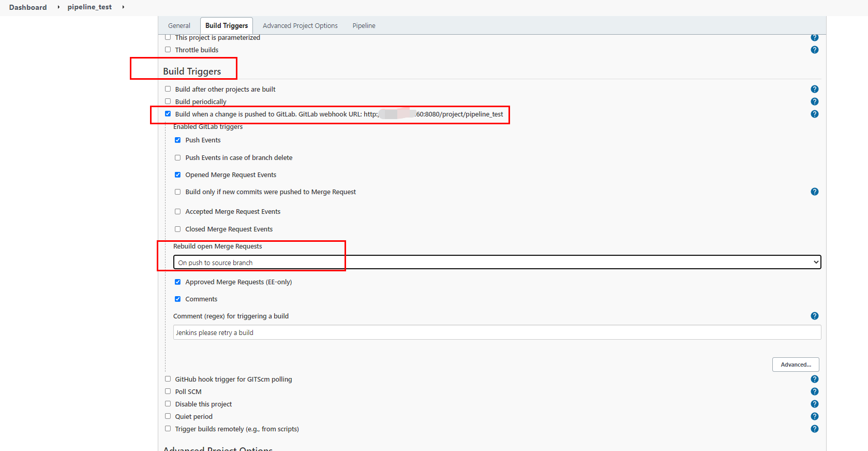Enable 'This project is parameterized' checkbox
This screenshot has width=868, height=451.
click(x=168, y=37)
